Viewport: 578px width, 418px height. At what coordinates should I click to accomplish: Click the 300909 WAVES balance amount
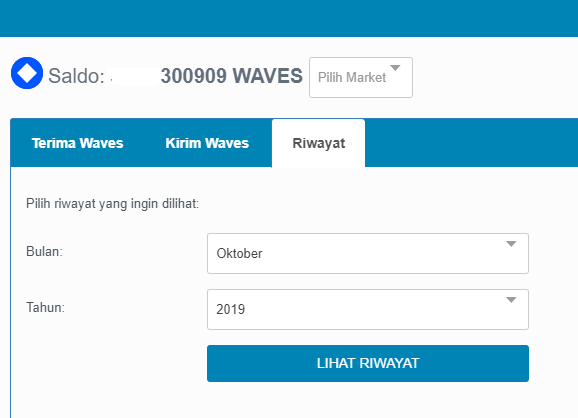pyautogui.click(x=231, y=76)
